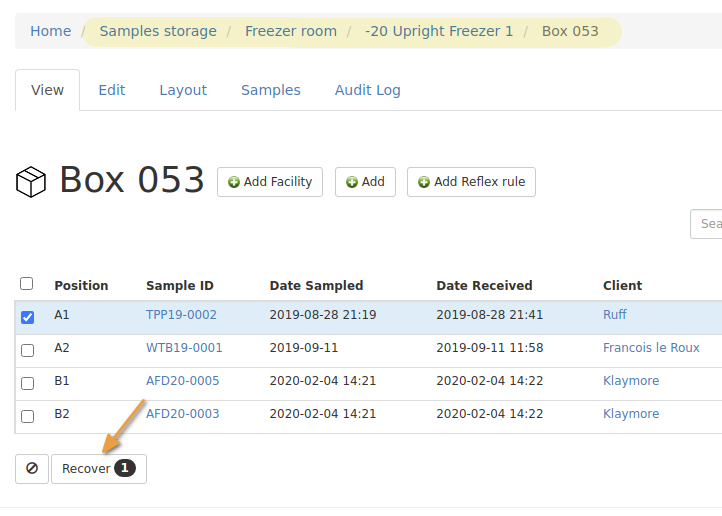
Task: Open client Francois le Roux link
Action: (x=651, y=348)
